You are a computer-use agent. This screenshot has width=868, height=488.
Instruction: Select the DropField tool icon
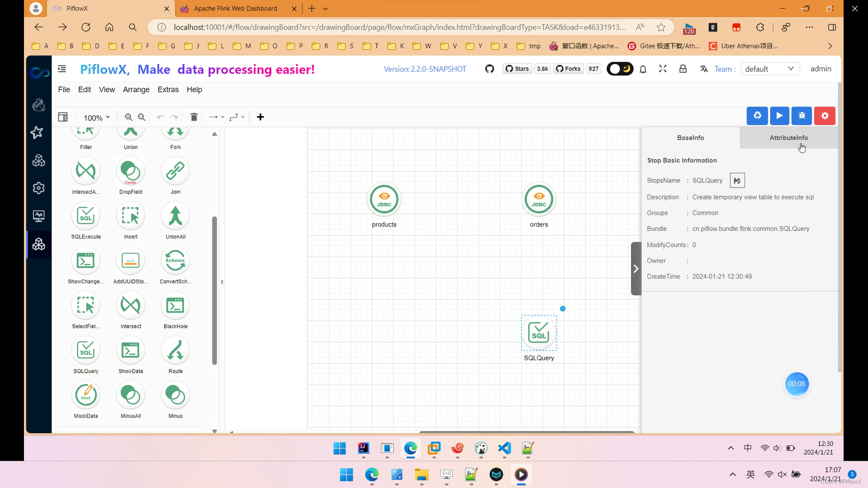point(131,172)
